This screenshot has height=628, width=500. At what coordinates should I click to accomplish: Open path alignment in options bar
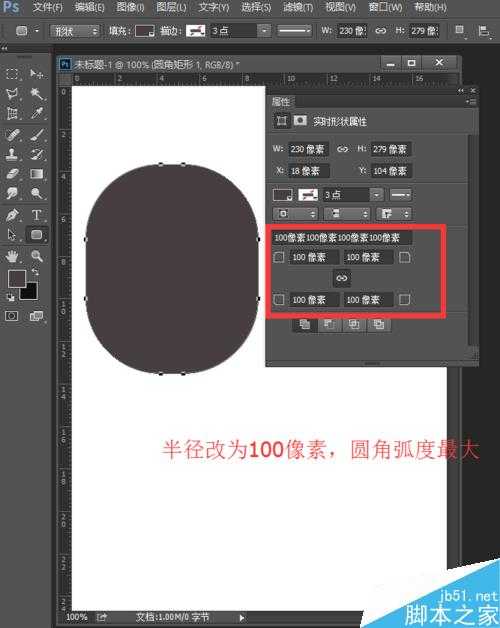click(484, 31)
